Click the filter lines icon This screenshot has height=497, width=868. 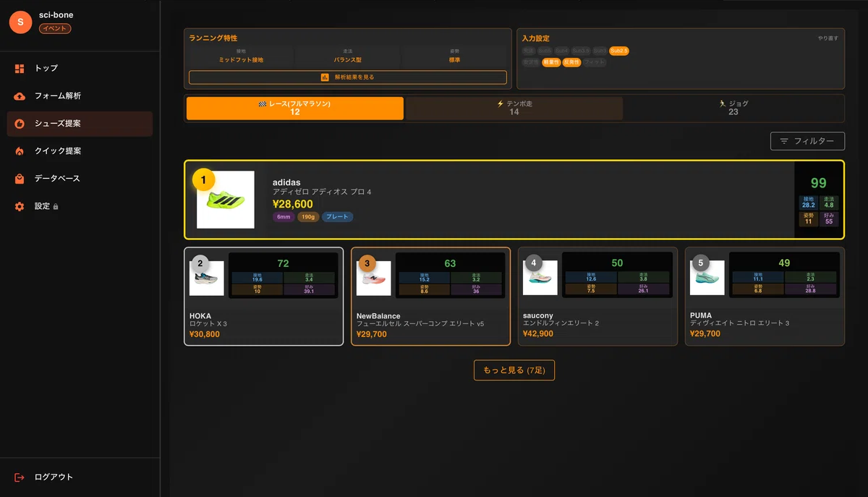click(x=784, y=141)
